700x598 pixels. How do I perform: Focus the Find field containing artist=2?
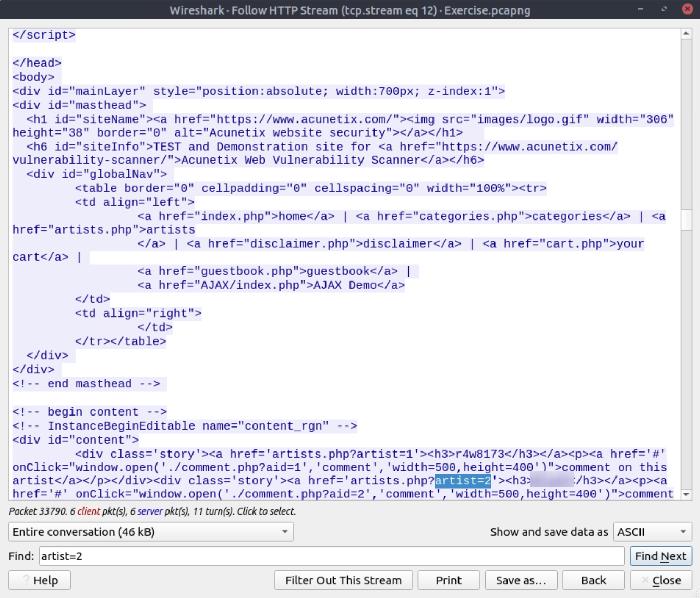[331, 556]
